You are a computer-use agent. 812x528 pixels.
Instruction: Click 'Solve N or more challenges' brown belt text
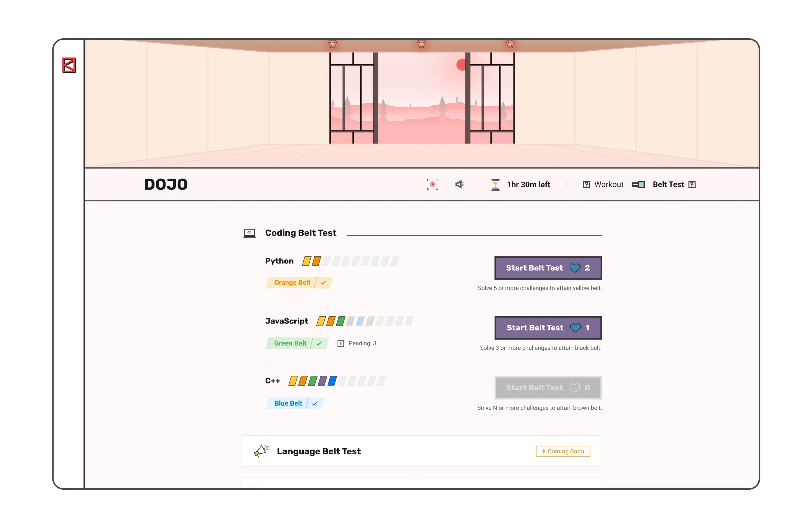click(x=539, y=408)
